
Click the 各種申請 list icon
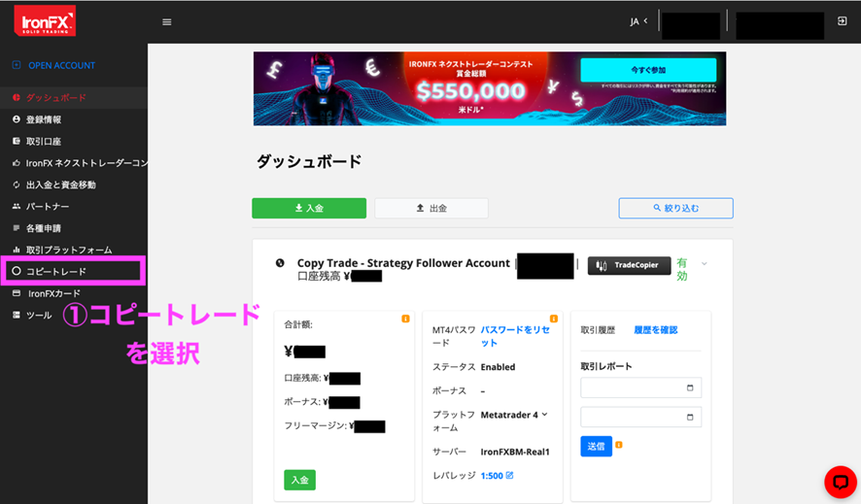16,228
